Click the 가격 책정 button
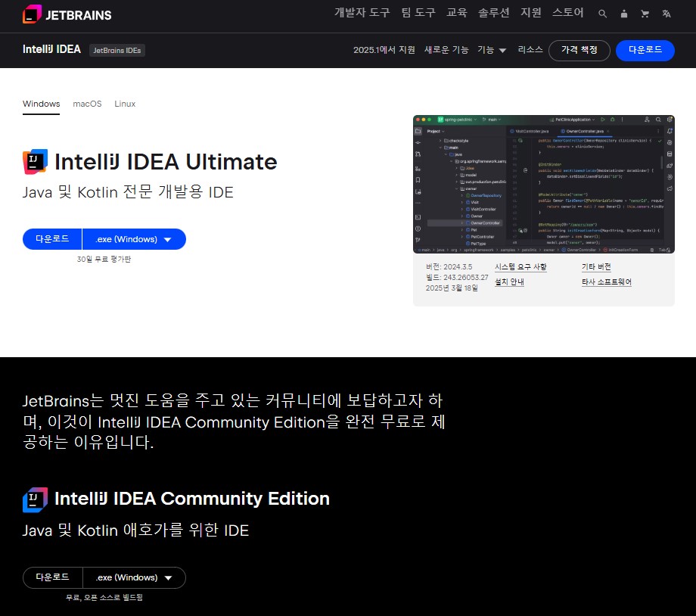This screenshot has height=616, width=696. [x=579, y=50]
